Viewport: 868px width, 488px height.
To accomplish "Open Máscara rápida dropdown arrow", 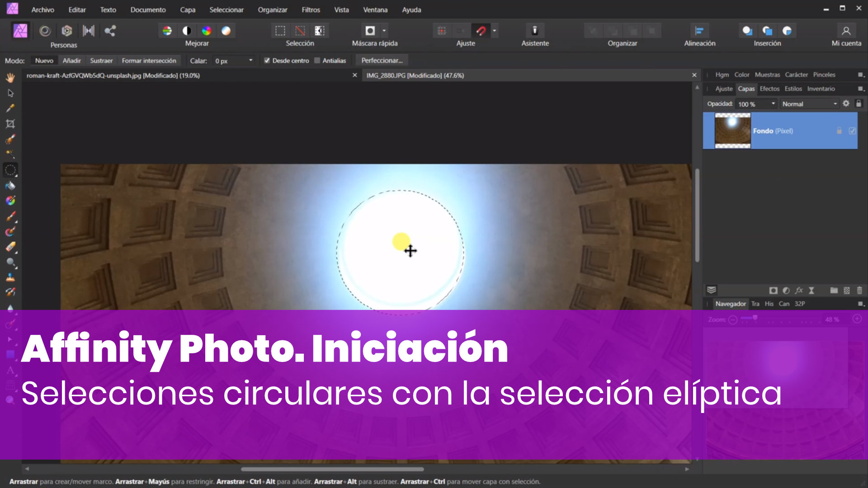I will point(384,31).
